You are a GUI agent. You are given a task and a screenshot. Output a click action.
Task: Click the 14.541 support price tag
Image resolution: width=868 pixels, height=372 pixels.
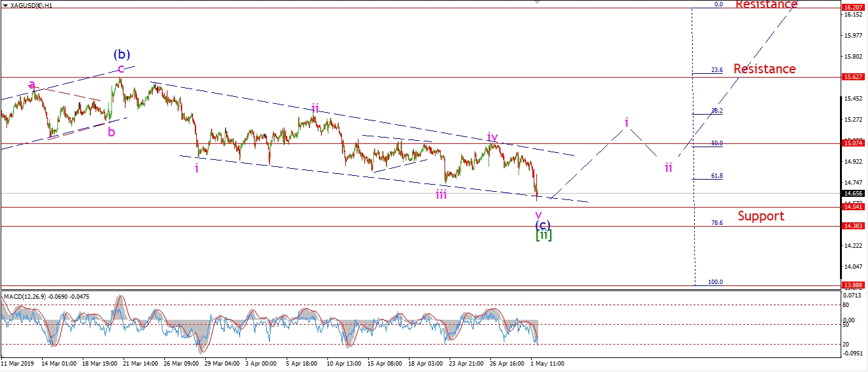[852, 207]
